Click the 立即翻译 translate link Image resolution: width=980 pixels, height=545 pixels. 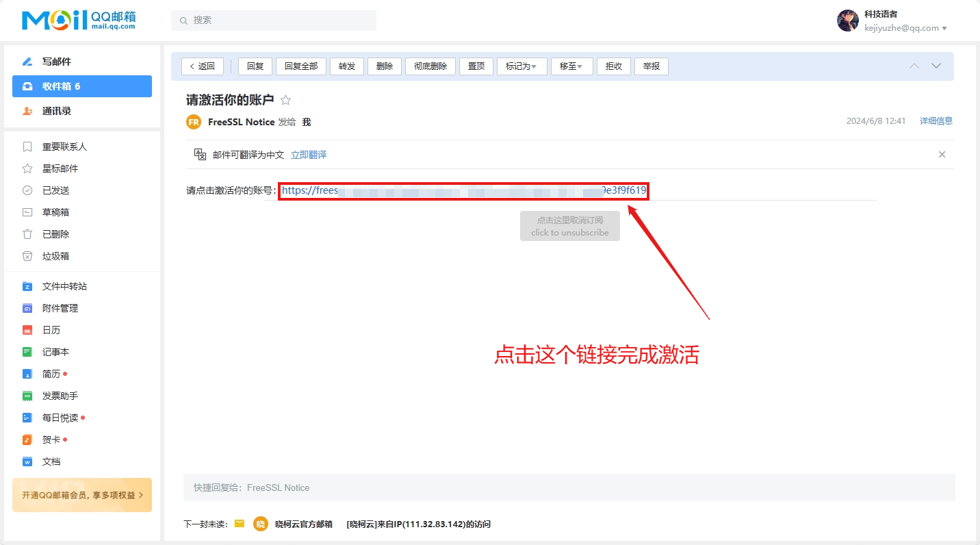[309, 155]
